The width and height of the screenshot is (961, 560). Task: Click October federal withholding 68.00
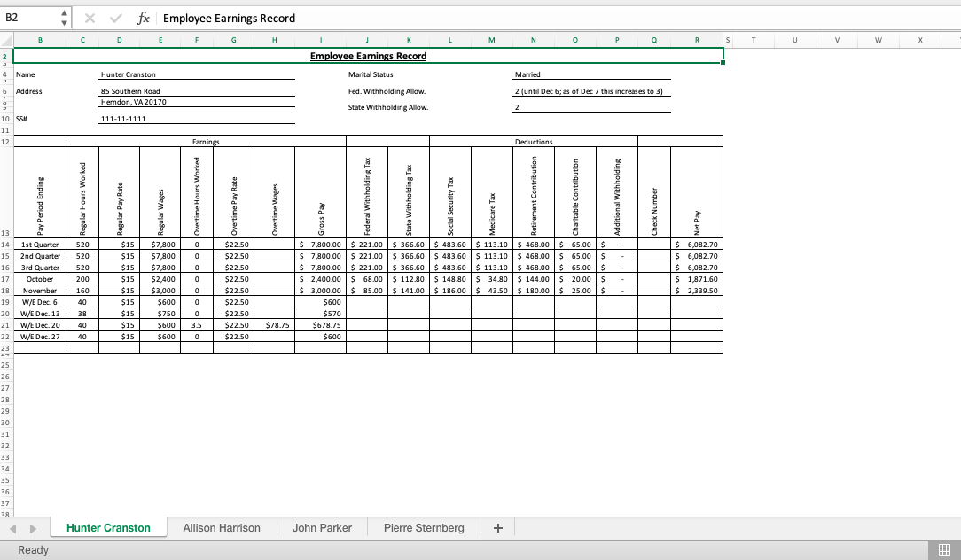367,279
